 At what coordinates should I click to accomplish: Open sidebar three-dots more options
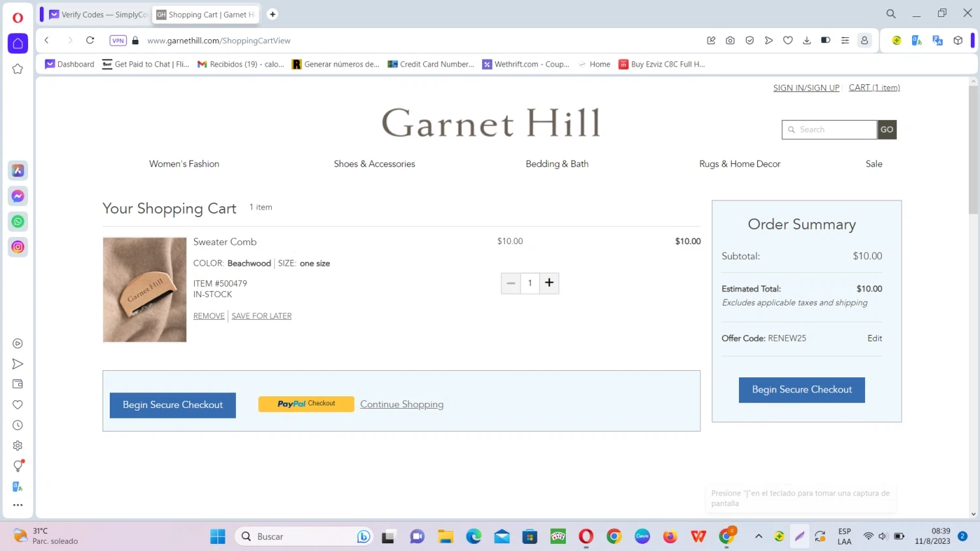click(18, 505)
